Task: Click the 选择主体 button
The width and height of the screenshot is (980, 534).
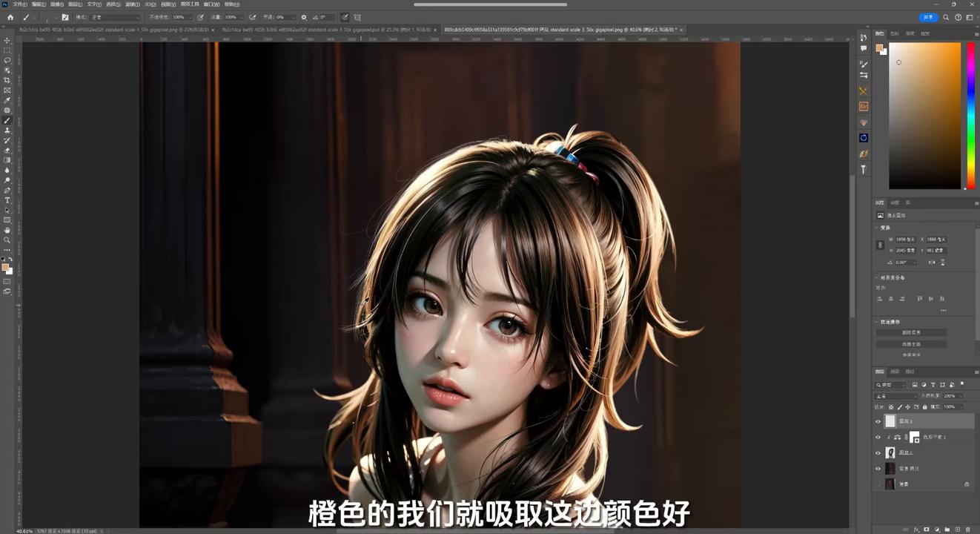Action: point(913,343)
